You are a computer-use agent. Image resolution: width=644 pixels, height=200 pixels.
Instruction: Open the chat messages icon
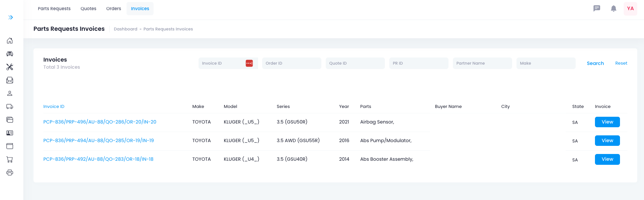[x=597, y=8]
